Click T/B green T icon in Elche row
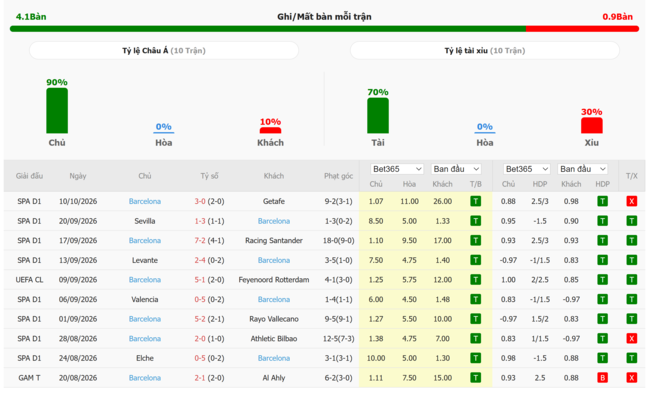 pyautogui.click(x=475, y=358)
